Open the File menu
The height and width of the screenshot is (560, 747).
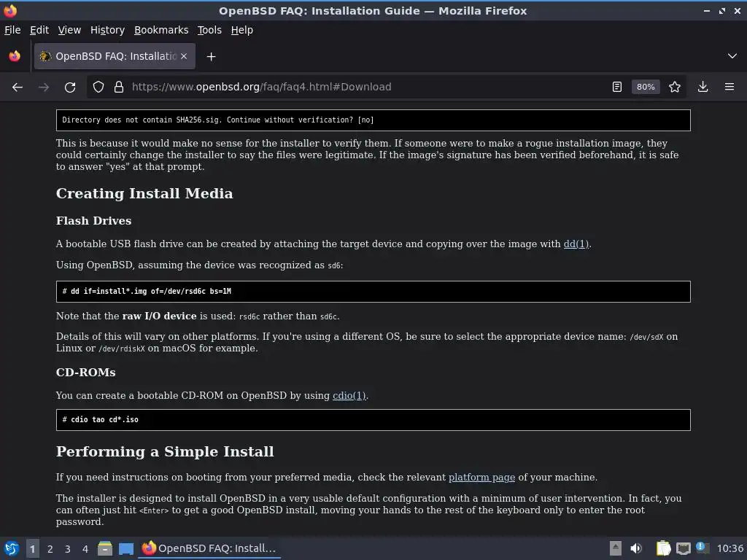point(12,30)
